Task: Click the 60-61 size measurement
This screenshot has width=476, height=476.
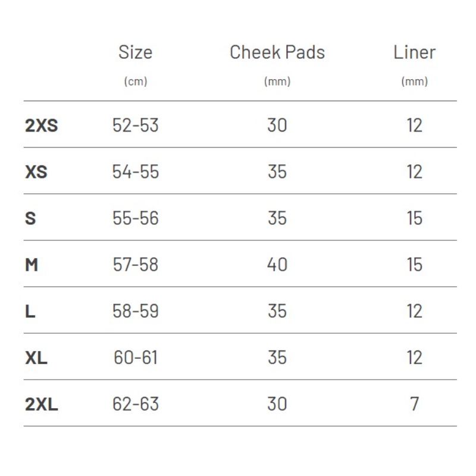Action: click(x=136, y=358)
